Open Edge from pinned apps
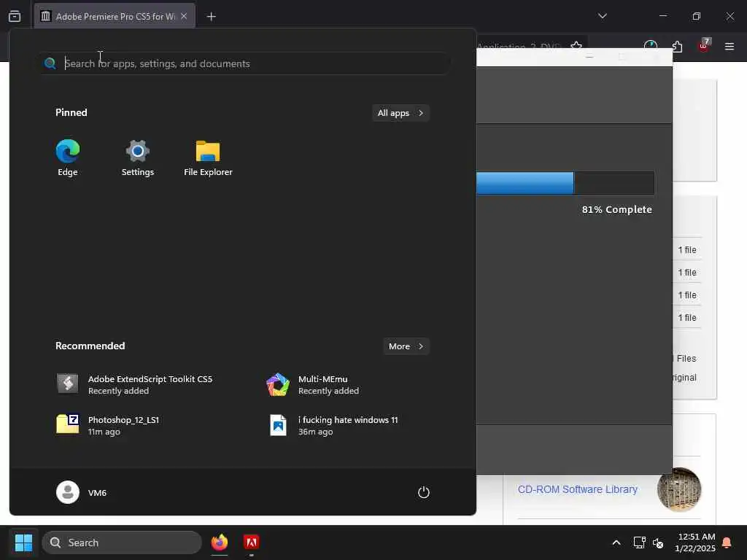The image size is (747, 560). [68, 158]
